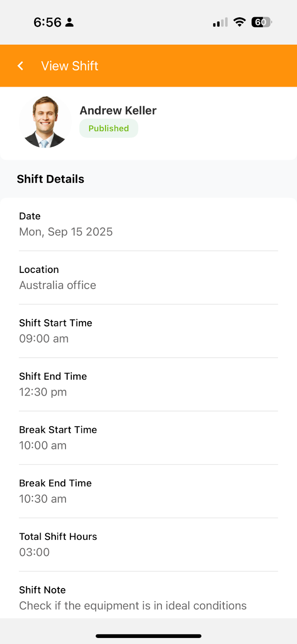This screenshot has width=297, height=644.
Task: Tap the Shift Details section heading
Action: 51,179
